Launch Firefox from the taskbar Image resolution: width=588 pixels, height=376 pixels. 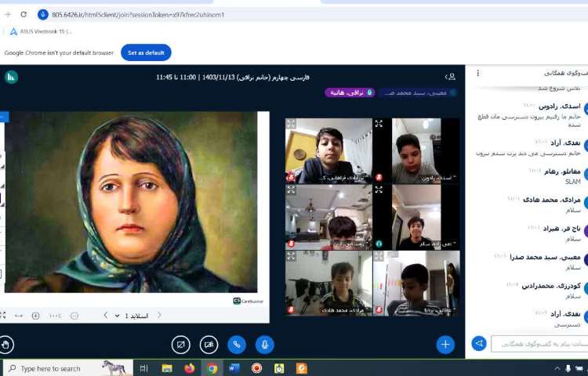click(x=190, y=368)
